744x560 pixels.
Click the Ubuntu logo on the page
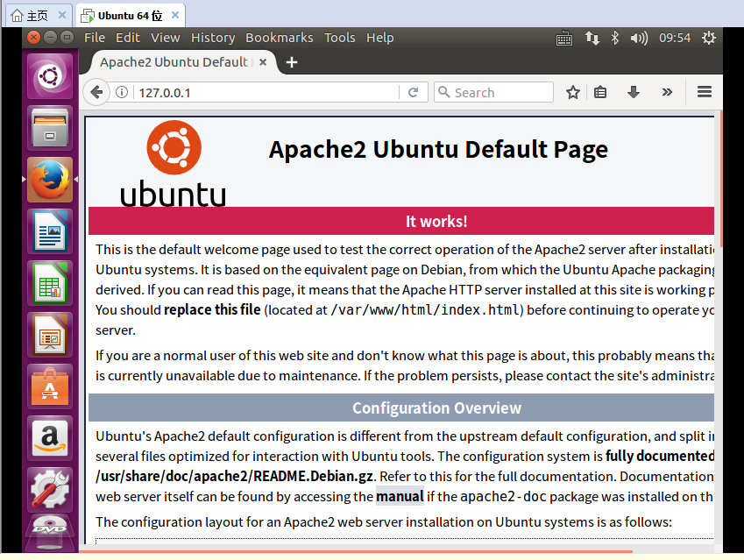click(x=174, y=163)
